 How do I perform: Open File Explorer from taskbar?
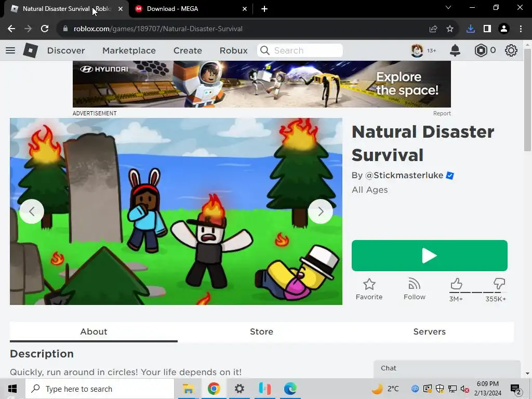pyautogui.click(x=188, y=389)
